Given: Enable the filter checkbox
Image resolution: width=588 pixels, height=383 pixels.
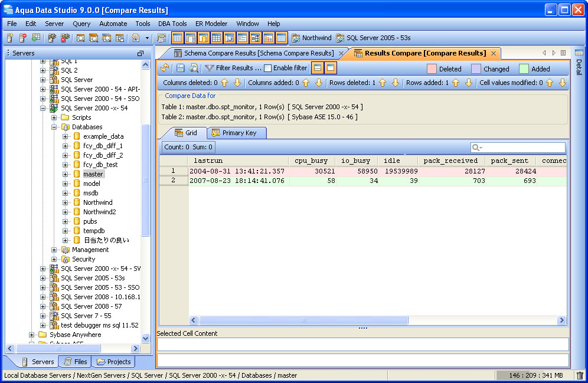Looking at the screenshot, I should tap(268, 68).
